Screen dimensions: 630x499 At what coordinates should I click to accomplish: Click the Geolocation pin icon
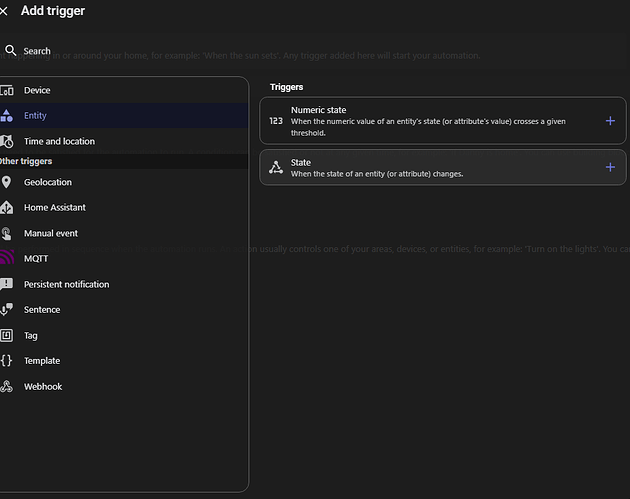click(x=6, y=182)
